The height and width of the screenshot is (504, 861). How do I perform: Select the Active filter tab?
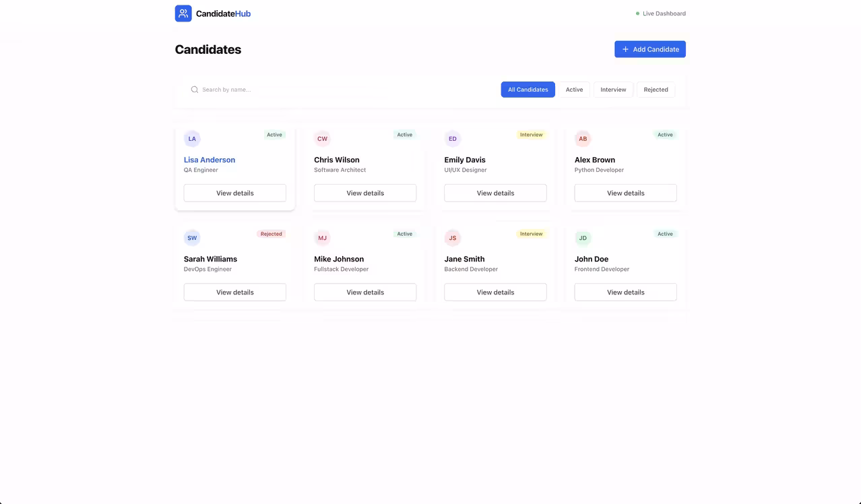[x=574, y=89]
